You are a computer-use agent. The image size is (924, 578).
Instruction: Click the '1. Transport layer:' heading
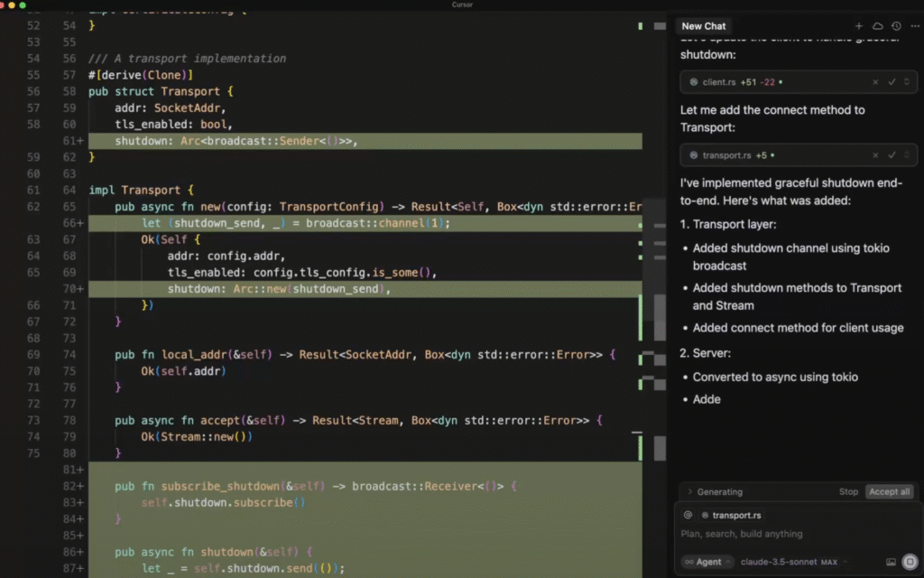(728, 224)
